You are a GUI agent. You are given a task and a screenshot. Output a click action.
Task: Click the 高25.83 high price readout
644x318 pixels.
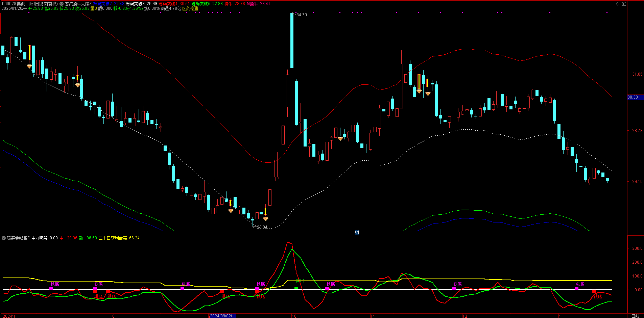pyautogui.click(x=51, y=8)
